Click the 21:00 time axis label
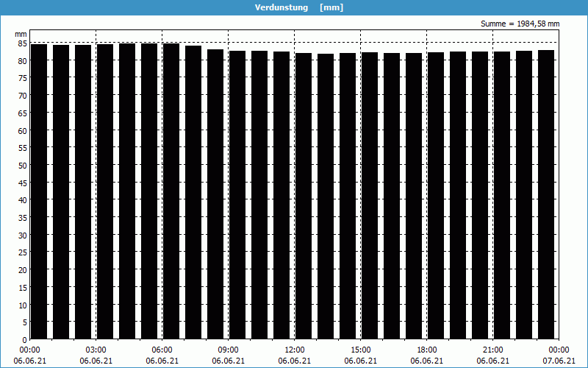The image size is (588, 368). pyautogui.click(x=492, y=350)
